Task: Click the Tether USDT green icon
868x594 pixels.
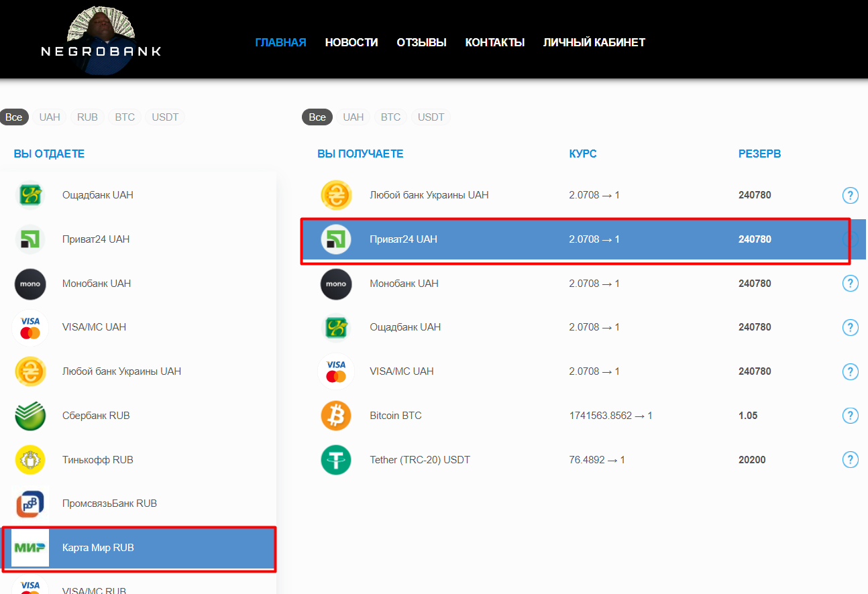Action: point(336,460)
